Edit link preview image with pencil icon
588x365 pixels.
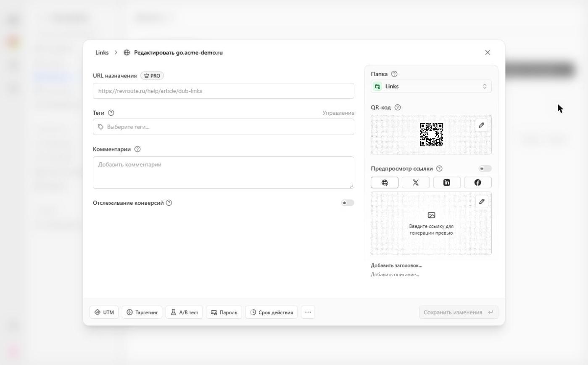tap(482, 202)
